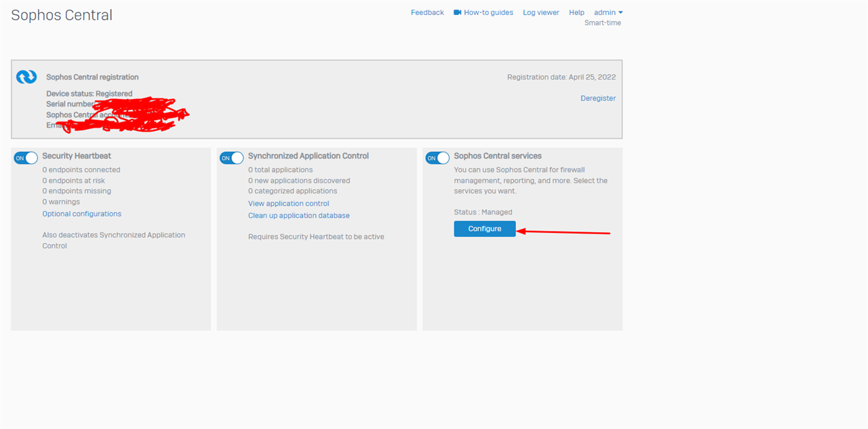Click the video camera icon beside How-to guides

pyautogui.click(x=458, y=12)
